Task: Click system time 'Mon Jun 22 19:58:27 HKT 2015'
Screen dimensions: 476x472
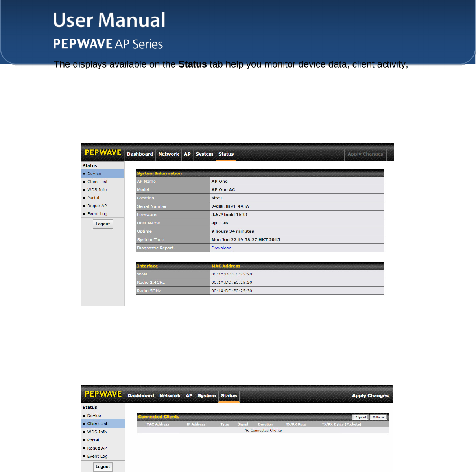Action: pyautogui.click(x=246, y=239)
